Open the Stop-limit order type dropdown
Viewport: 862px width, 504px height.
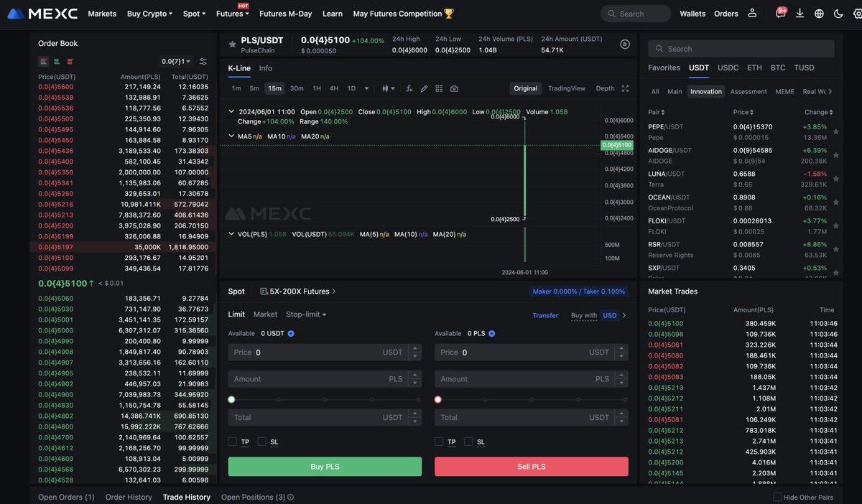pyautogui.click(x=306, y=314)
